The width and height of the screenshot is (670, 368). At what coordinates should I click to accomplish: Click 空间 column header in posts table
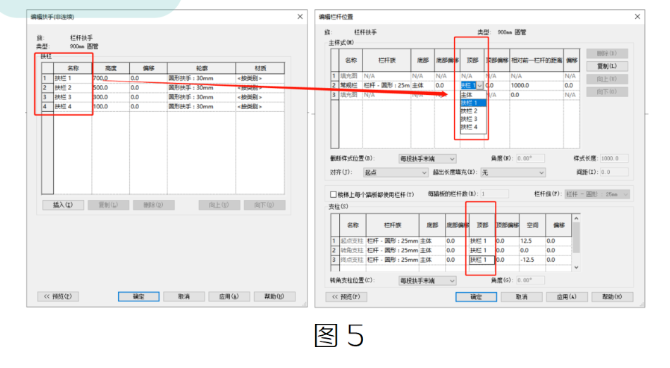point(532,225)
